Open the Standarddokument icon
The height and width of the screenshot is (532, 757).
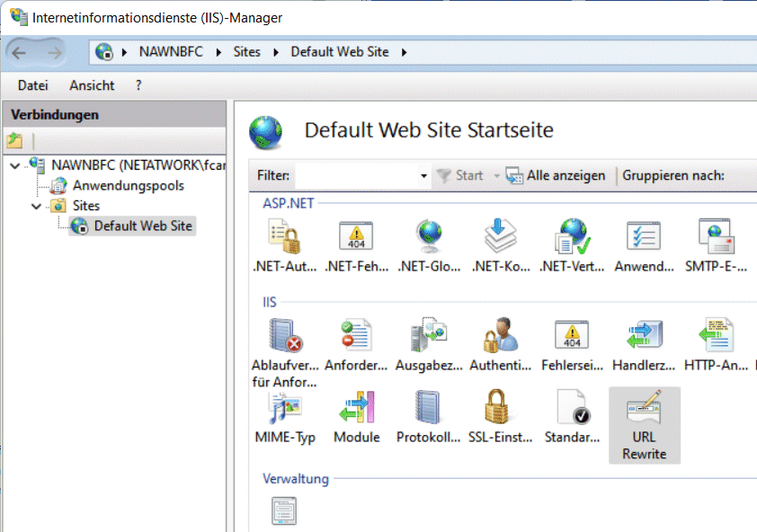point(573,406)
